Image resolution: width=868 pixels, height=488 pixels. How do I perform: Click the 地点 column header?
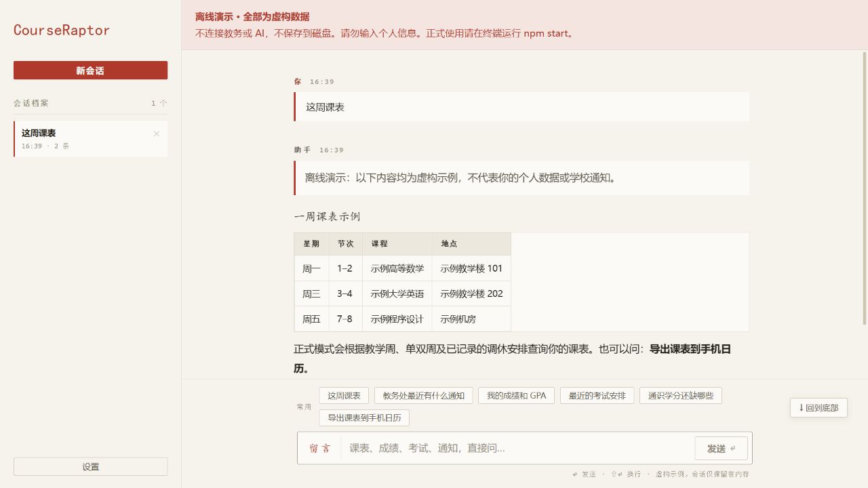click(471, 243)
